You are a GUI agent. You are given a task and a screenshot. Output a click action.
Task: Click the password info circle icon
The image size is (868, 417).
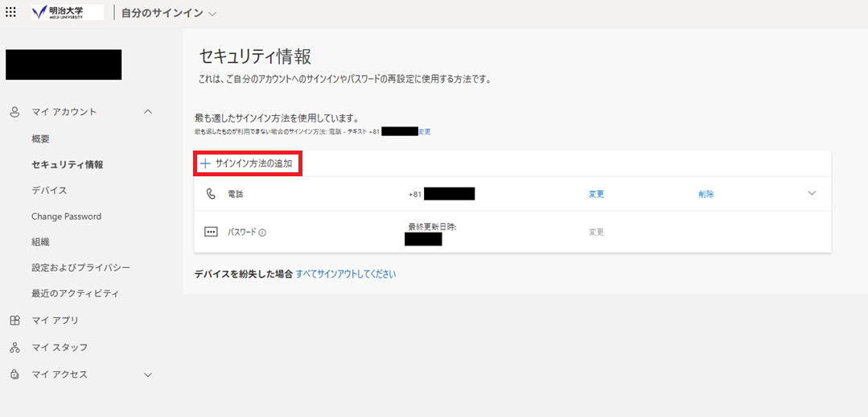point(262,233)
